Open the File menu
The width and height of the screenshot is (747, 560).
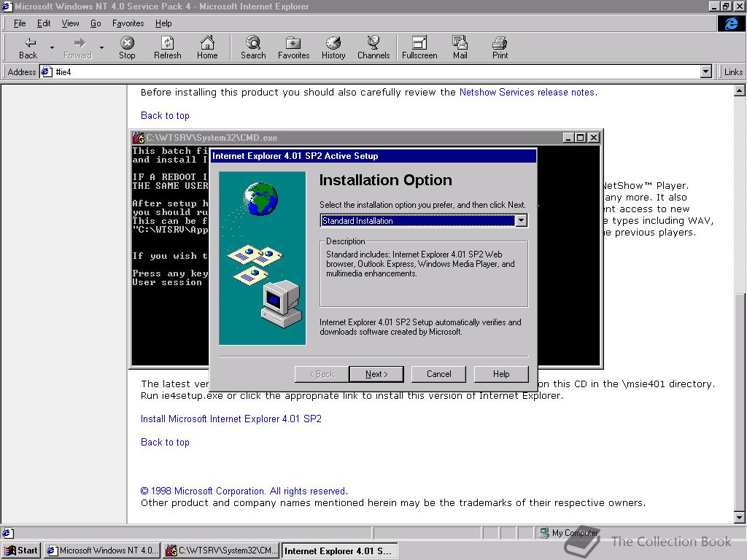(x=20, y=23)
